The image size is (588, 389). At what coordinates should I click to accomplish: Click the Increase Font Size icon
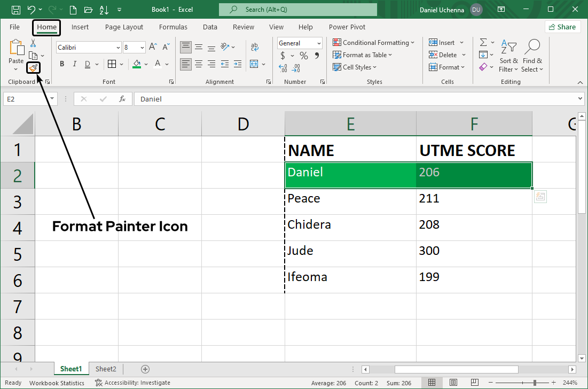tap(153, 47)
